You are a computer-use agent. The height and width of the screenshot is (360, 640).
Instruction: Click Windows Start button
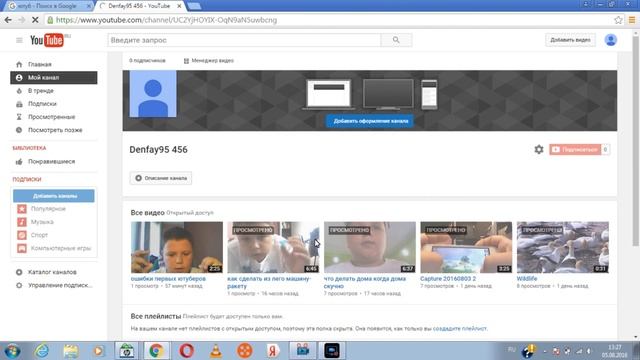point(12,351)
